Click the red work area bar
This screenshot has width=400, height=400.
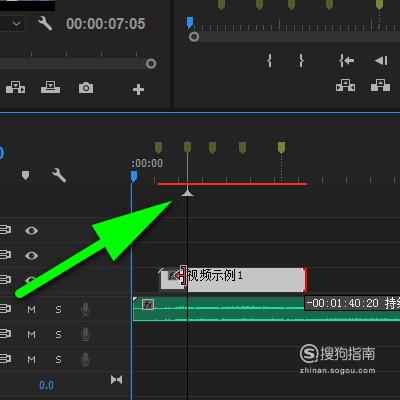point(232,184)
